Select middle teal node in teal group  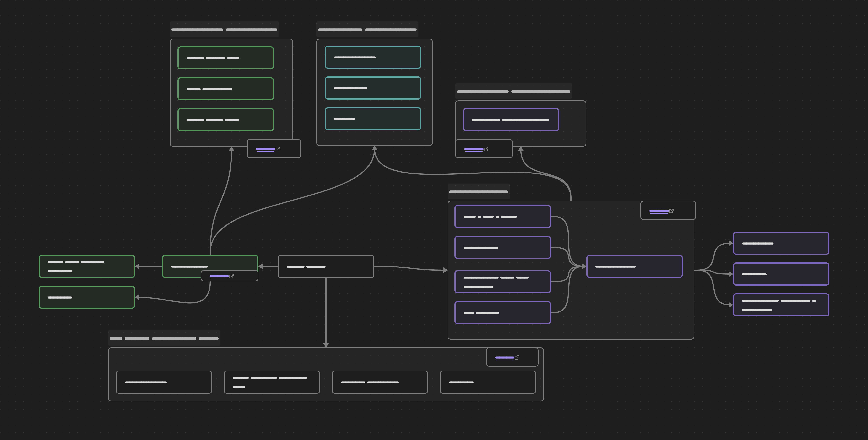[373, 88]
